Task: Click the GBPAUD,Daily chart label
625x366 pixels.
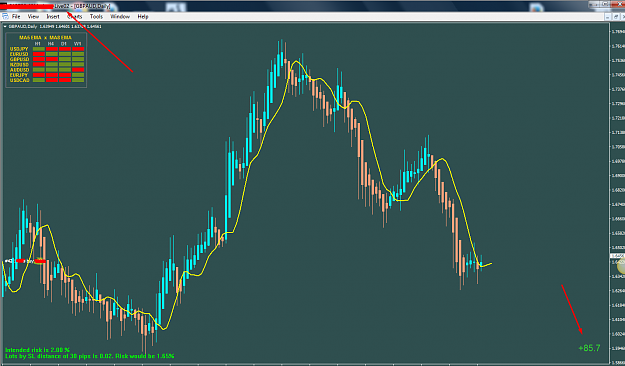Action: (23, 26)
